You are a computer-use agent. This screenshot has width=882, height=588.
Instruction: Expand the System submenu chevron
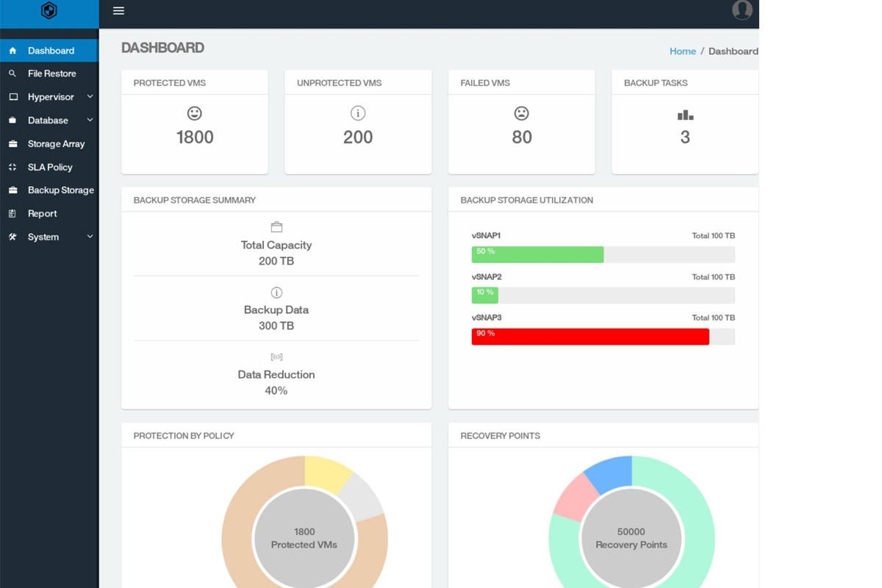tap(90, 237)
